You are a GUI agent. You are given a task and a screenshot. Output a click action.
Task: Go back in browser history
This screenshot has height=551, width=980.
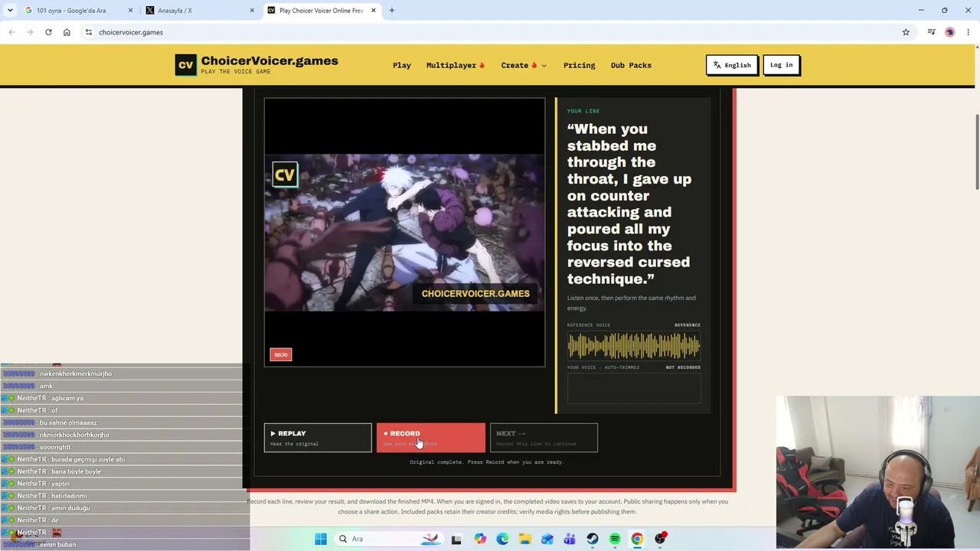click(11, 32)
